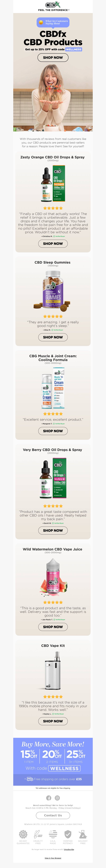Viewport: 106px width, 868px height.
Task: Shop now for CBD Vape Kit
Action: tap(53, 721)
